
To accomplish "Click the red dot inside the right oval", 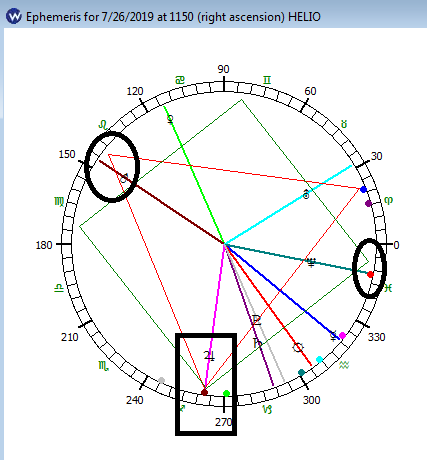I will tap(370, 274).
